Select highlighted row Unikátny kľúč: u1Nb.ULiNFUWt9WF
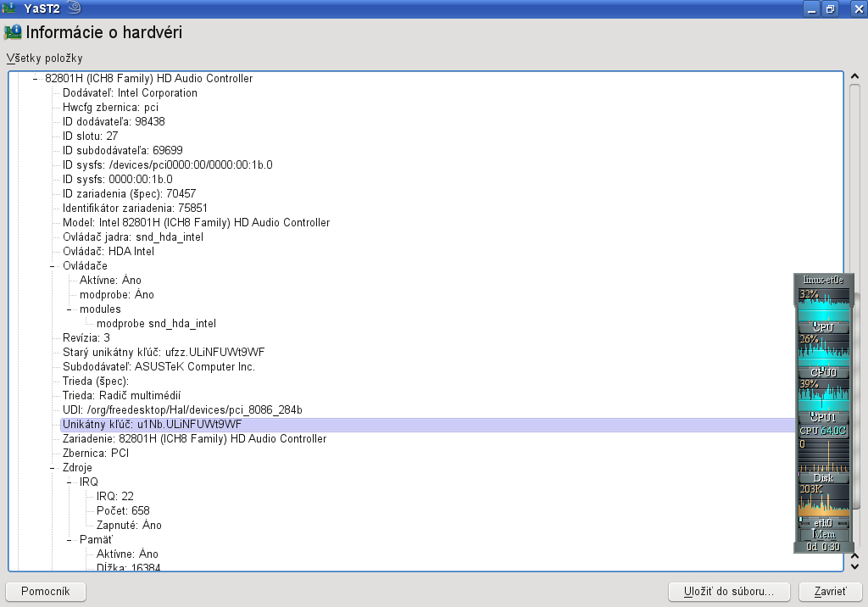Image resolution: width=868 pixels, height=607 pixels. 427,425
